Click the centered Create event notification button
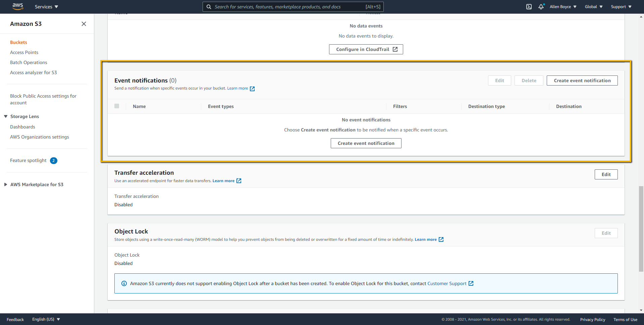Viewport: 644px width, 325px height. [x=366, y=143]
